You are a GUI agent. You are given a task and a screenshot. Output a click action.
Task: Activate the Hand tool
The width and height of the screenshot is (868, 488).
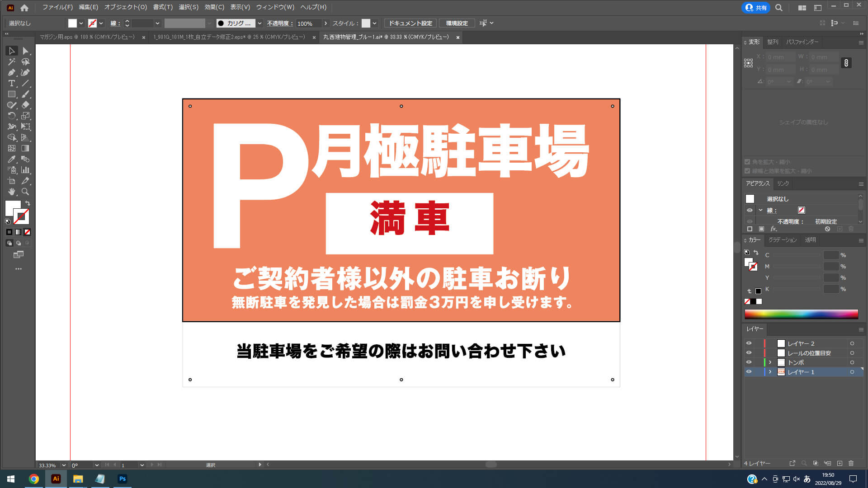pyautogui.click(x=12, y=192)
